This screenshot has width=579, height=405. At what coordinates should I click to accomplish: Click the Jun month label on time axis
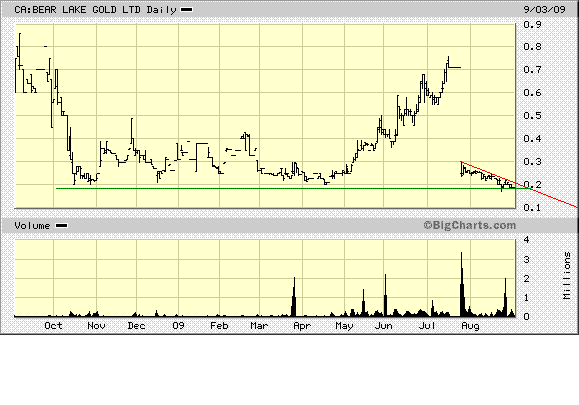click(384, 326)
